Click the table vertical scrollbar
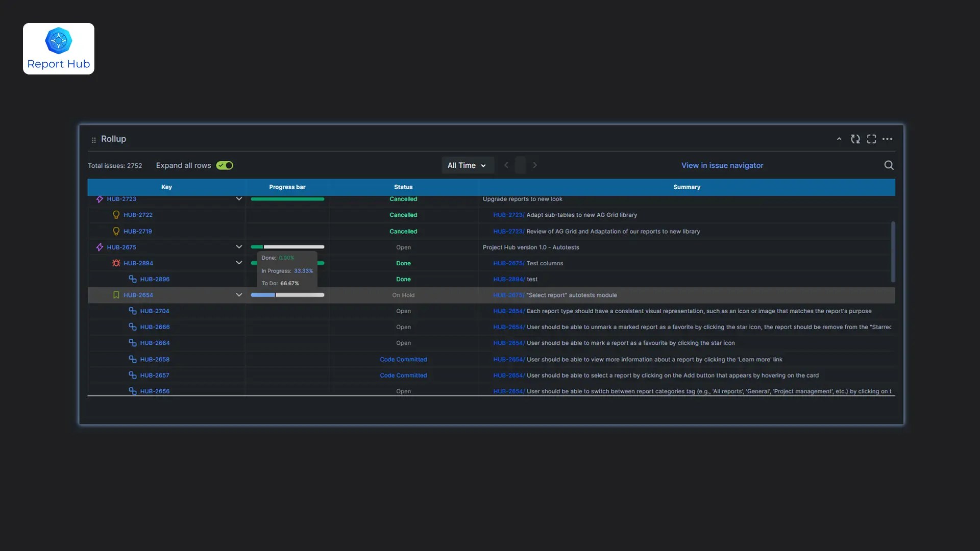The image size is (980, 551). 893,252
